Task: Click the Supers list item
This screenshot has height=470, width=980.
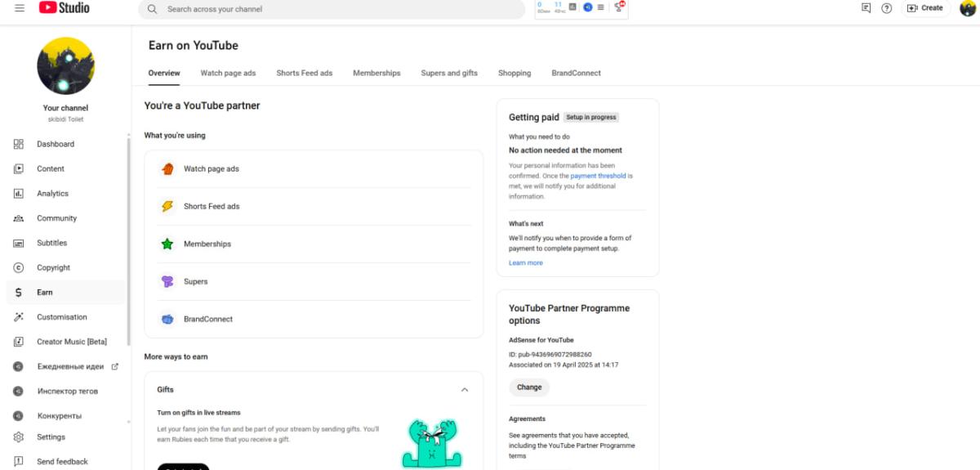Action: click(314, 281)
